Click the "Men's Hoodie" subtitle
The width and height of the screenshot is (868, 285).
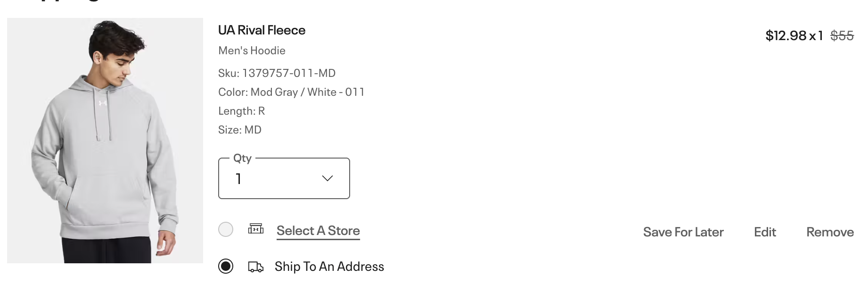[252, 50]
